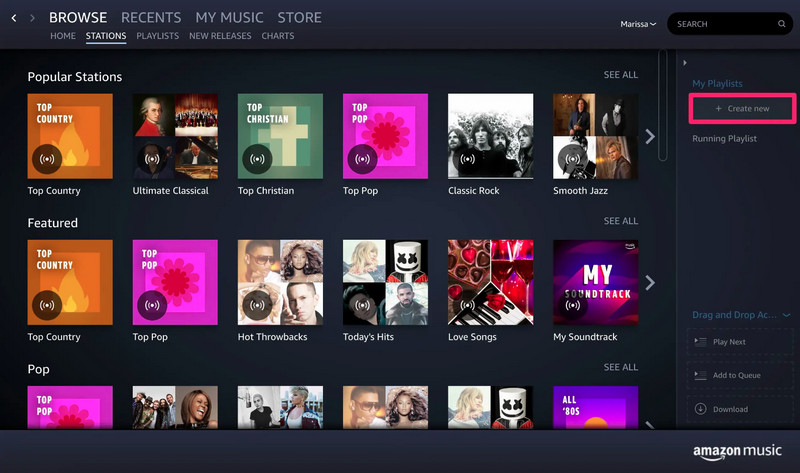Open the RECENTS section
Screen dimensions: 800x473
click(151, 17)
